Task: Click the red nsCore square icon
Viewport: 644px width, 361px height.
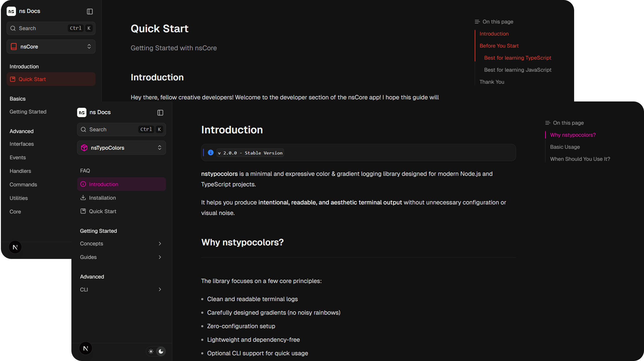Action: [14, 46]
